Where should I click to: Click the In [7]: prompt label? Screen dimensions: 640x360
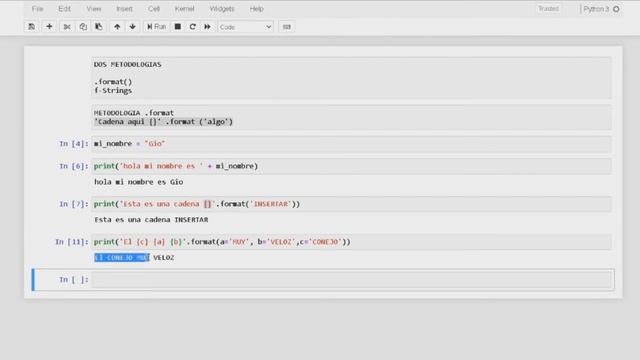coord(73,204)
